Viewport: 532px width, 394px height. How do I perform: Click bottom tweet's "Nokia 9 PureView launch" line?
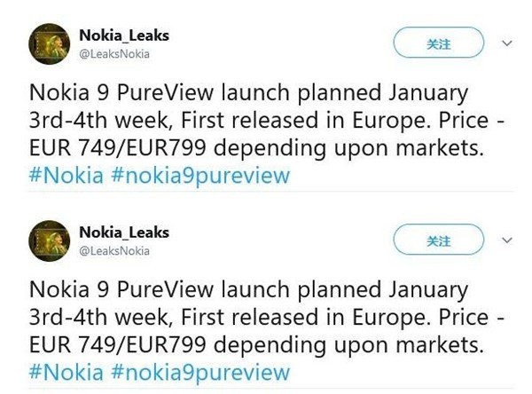point(248,289)
